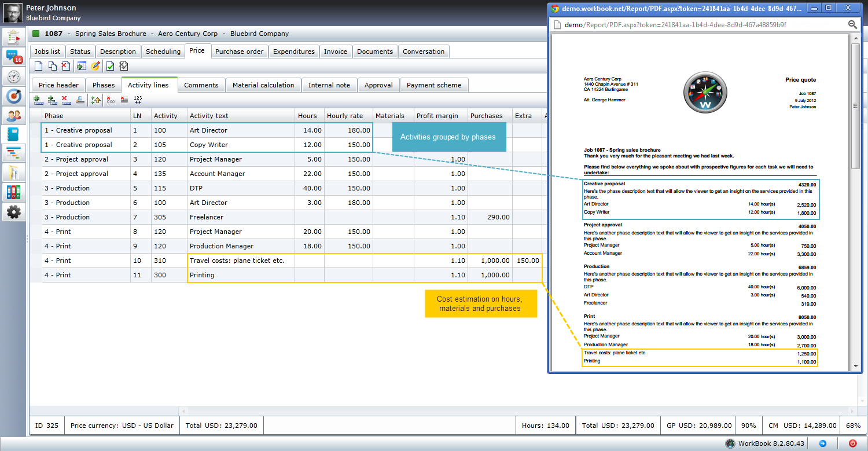Open the Payment scheme sub-tab
868x451 pixels.
[x=433, y=85]
